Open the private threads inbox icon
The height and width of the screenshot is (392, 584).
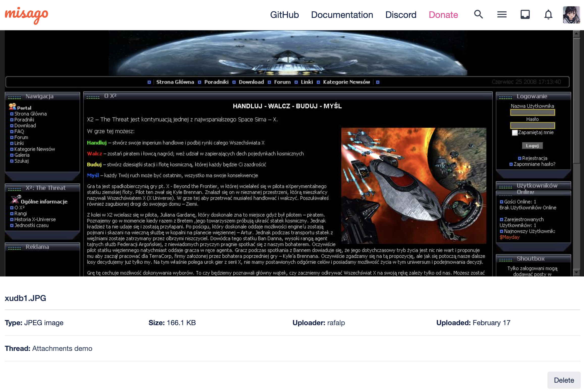pos(525,15)
